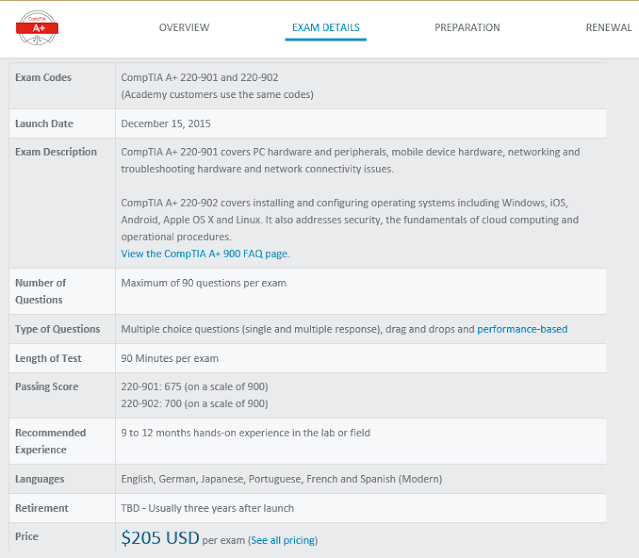The height and width of the screenshot is (558, 639).
Task: Select the Languages label
Action: coord(40,479)
